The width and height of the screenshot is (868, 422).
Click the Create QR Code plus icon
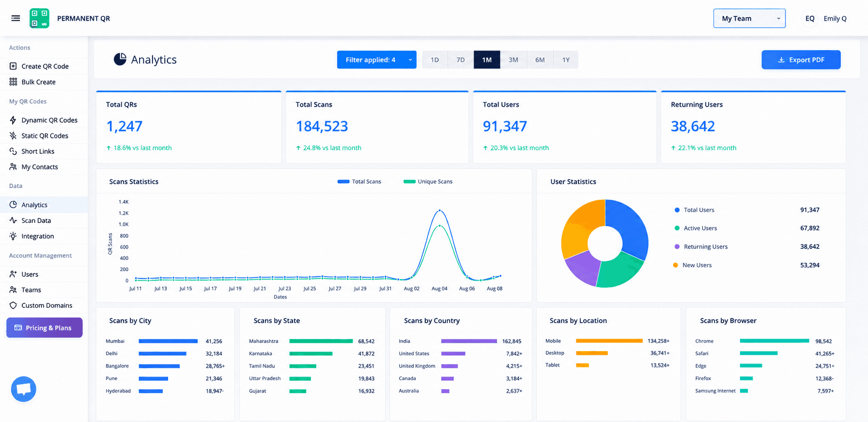13,66
